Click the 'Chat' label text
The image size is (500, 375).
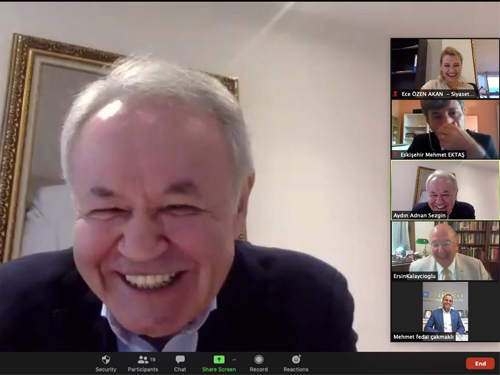click(180, 369)
